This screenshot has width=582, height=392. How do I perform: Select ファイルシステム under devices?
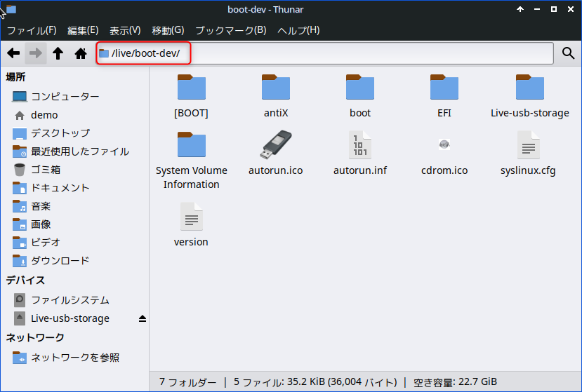[70, 300]
